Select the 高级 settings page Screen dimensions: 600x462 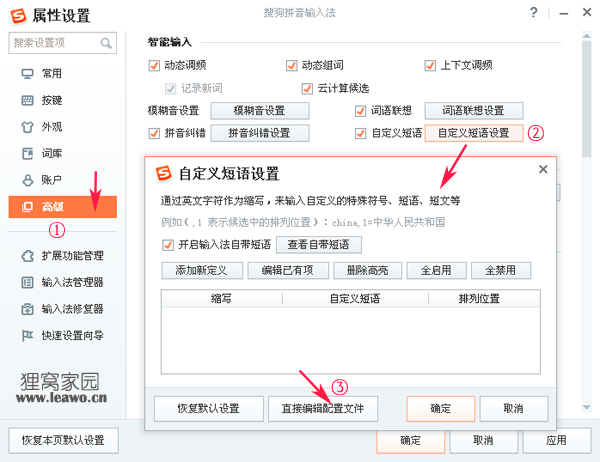pyautogui.click(x=63, y=207)
